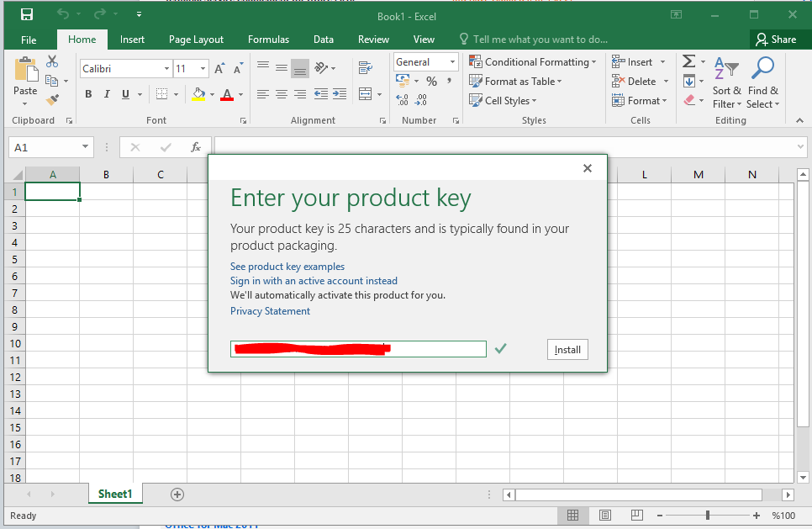This screenshot has height=529, width=812.
Task: Click the Increase Indent icon
Action: [340, 94]
